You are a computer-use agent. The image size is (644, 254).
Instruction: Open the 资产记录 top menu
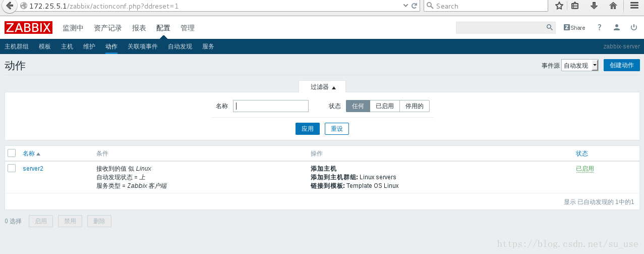(108, 28)
